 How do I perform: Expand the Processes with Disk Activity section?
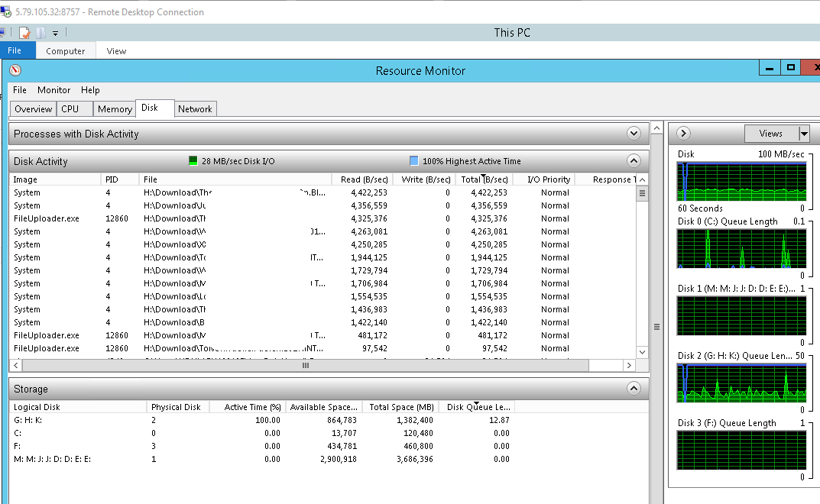(x=633, y=134)
